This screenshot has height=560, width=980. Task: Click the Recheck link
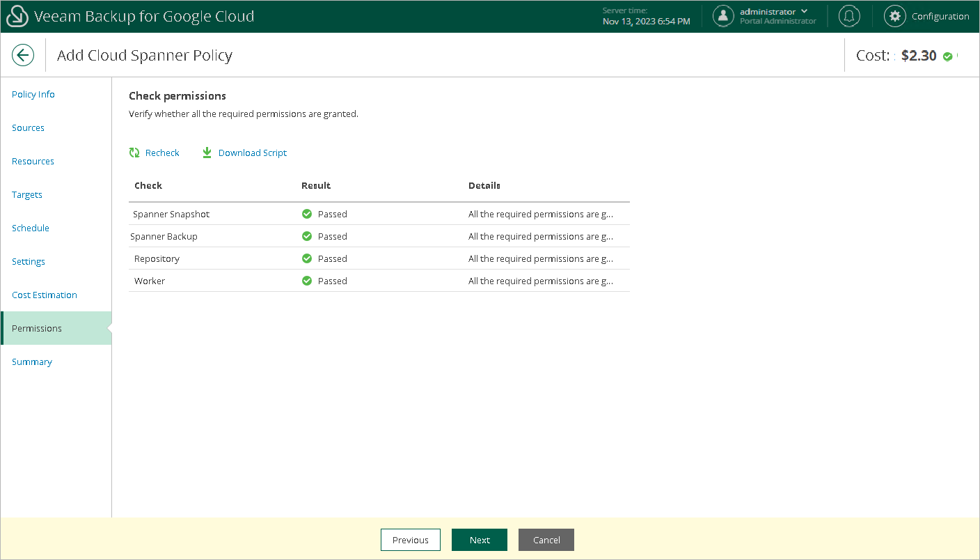point(162,153)
